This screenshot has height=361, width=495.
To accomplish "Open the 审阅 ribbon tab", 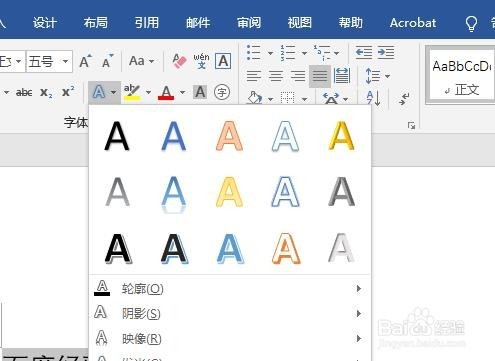I will [x=249, y=23].
